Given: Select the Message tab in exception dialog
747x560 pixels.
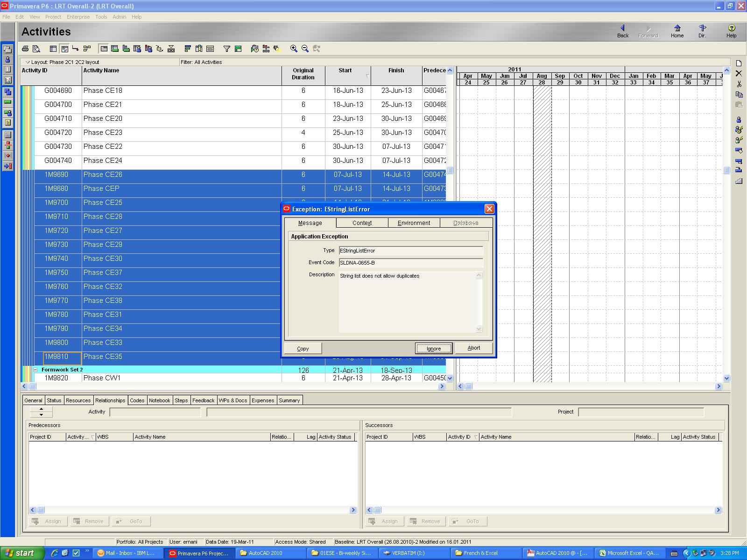Looking at the screenshot, I should 310,223.
